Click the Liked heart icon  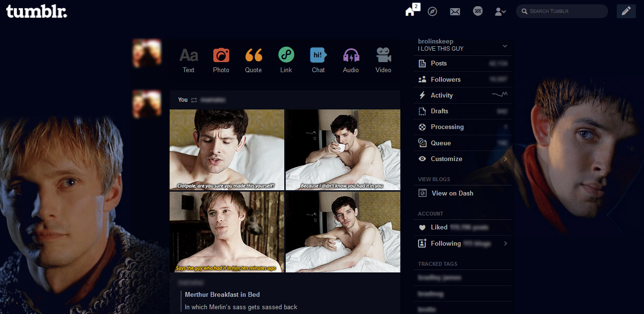click(422, 227)
